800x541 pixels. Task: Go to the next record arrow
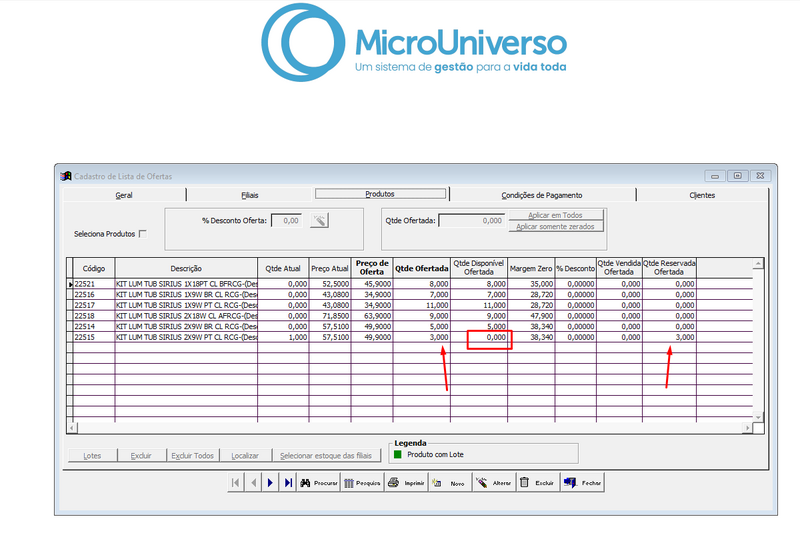pos(270,482)
